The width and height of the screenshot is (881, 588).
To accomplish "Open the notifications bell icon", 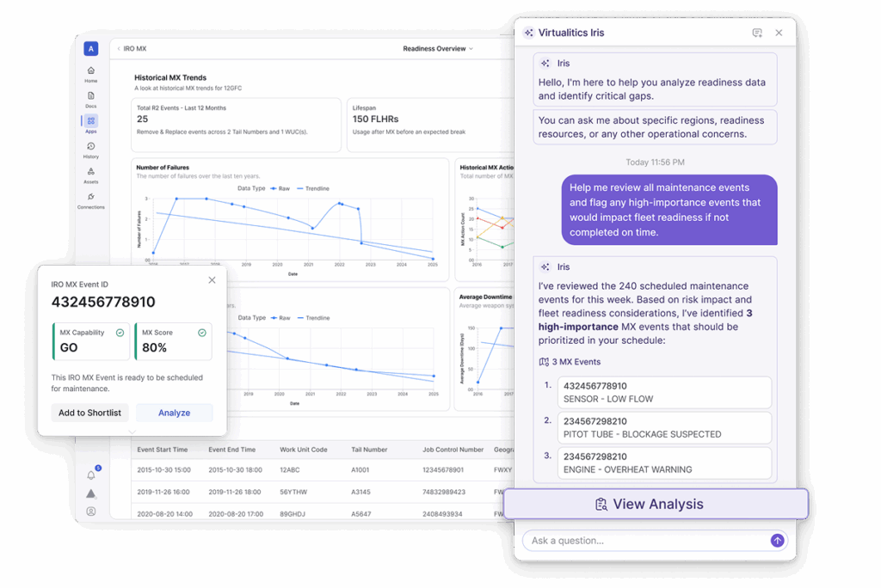I will pos(91,475).
